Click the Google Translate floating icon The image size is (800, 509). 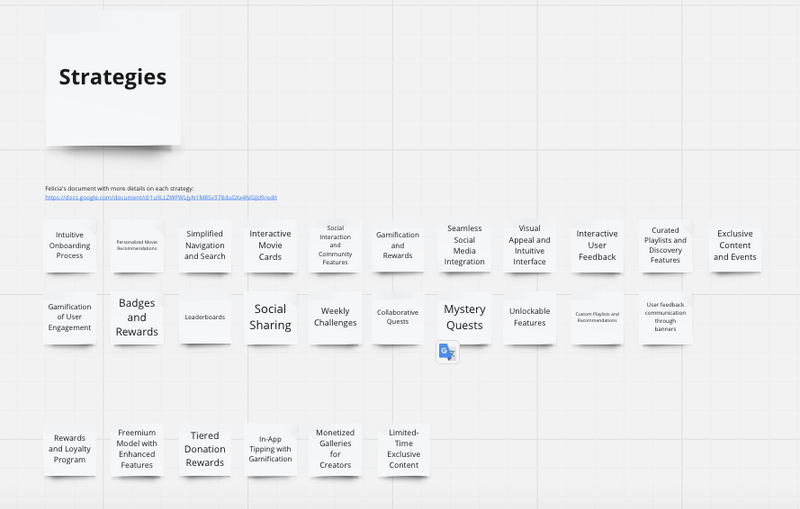pos(447,352)
